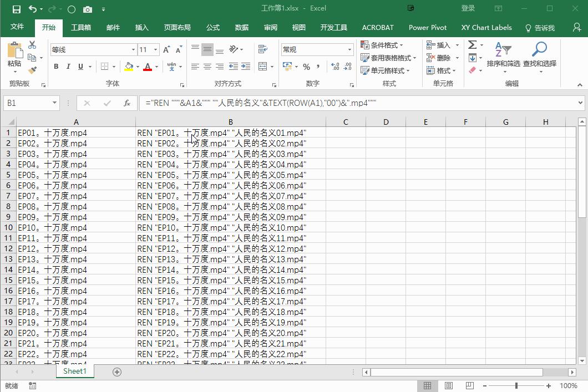The width and height of the screenshot is (588, 392).
Task: Click 删除 delete cells button
Action: pyautogui.click(x=439, y=58)
